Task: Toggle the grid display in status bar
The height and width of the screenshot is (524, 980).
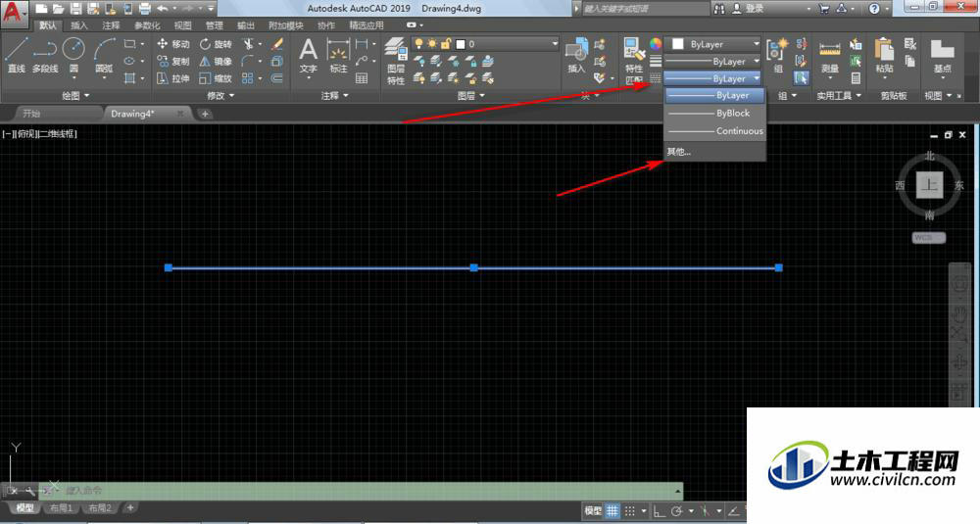Action: point(612,511)
